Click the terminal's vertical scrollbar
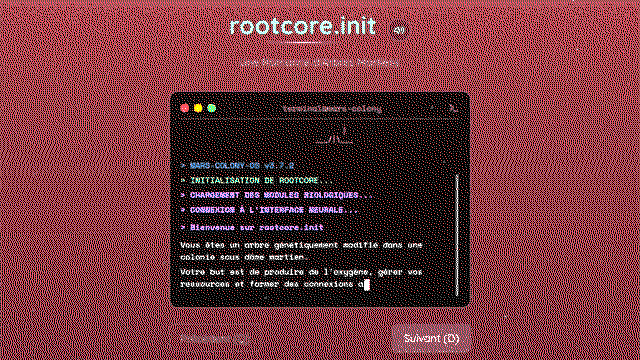Viewport: 640px width, 360px height. 457,235
